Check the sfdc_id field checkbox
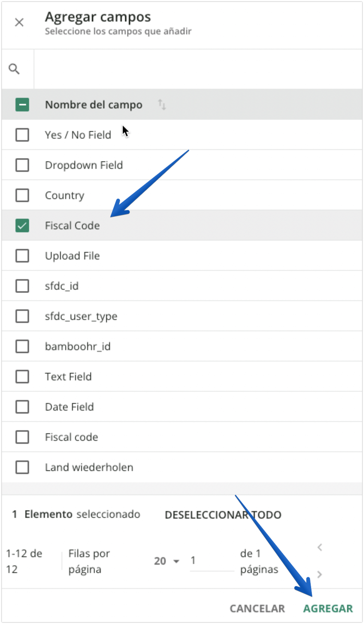Viewport: 364px width, 624px height. pyautogui.click(x=22, y=286)
